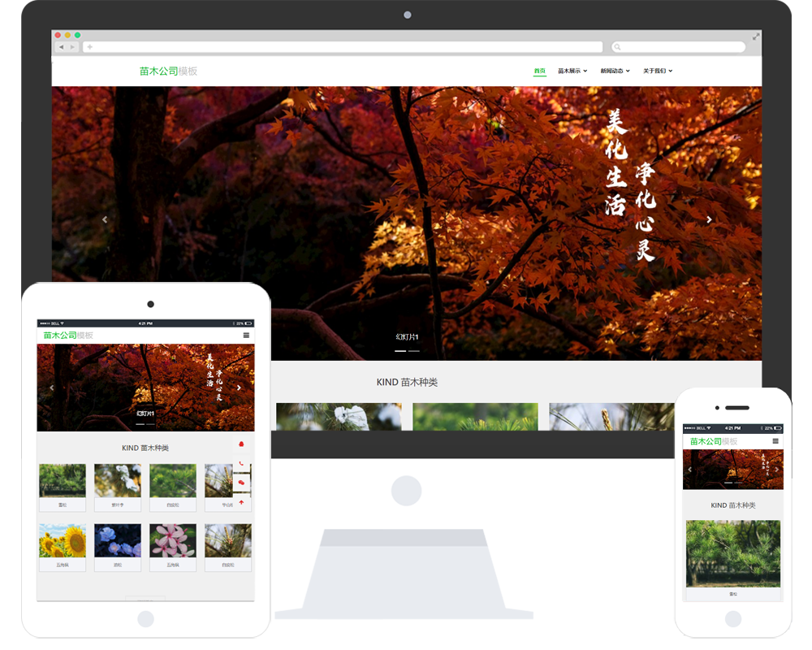Open the green pine needles image on desktop
812x650 pixels.
click(475, 417)
